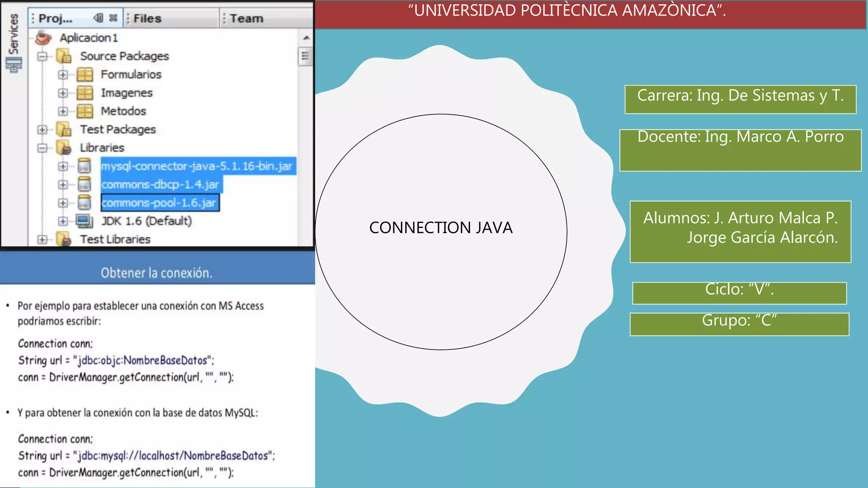Click the mysql-connector jar file icon
868x488 pixels.
click(x=85, y=166)
